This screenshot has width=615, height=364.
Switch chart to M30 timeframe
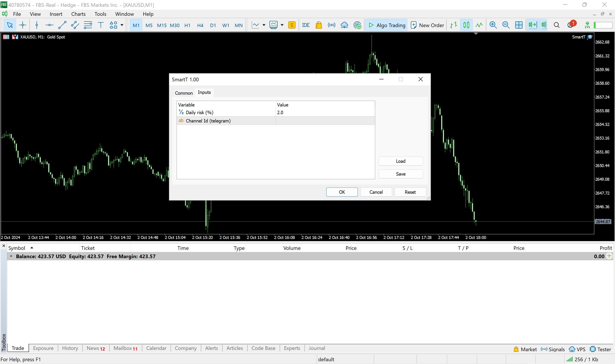[175, 25]
